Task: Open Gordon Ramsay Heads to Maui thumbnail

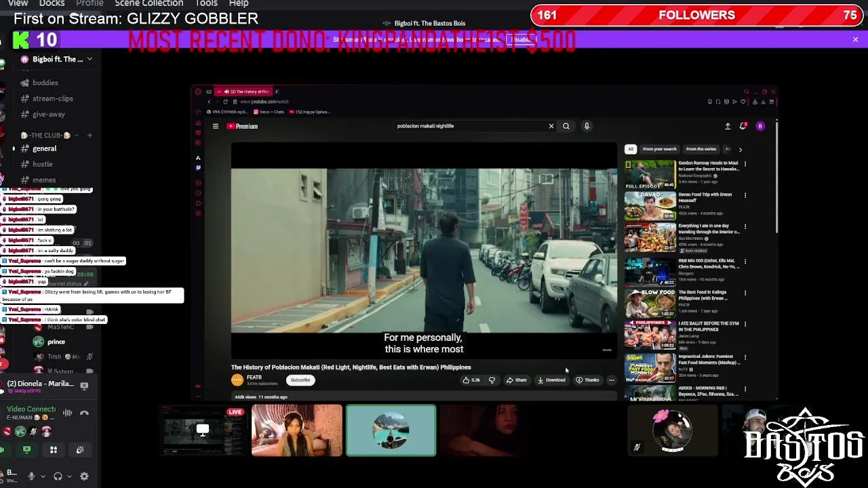Action: (650, 174)
